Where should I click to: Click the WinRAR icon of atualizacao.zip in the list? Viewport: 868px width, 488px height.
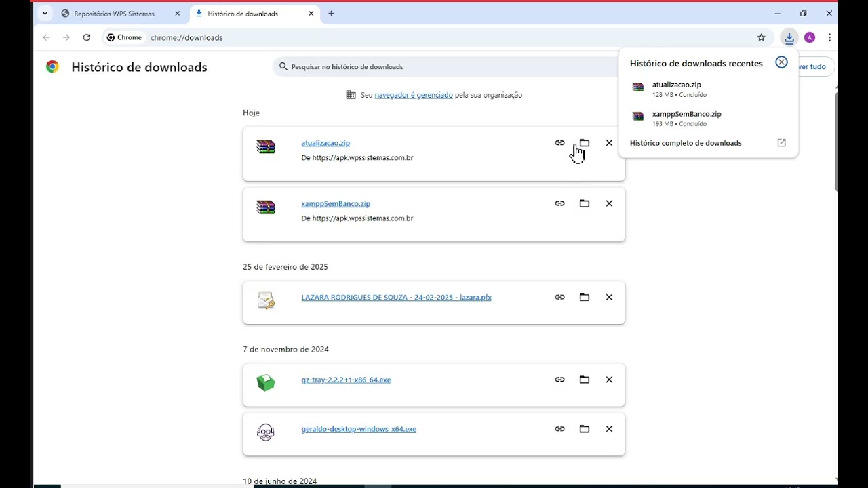pyautogui.click(x=266, y=146)
